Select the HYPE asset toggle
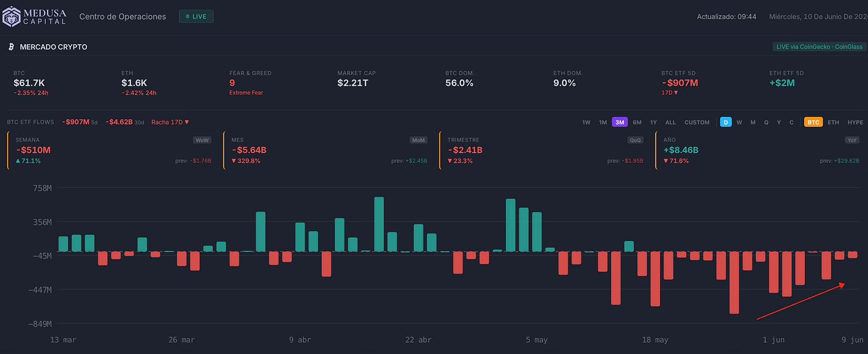Viewport: 868px width, 354px height. (x=855, y=122)
